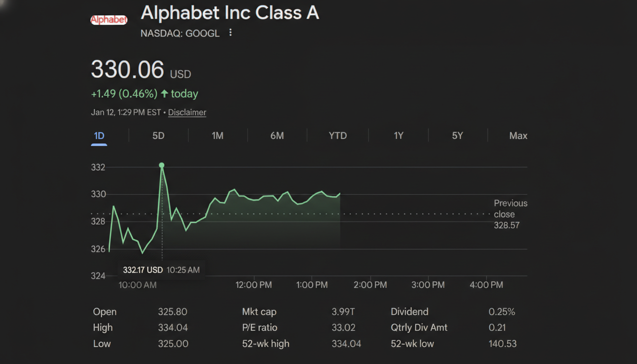Image resolution: width=637 pixels, height=364 pixels.
Task: Open the three-dot menu beside NASDAQ: GOOGL
Action: coord(230,33)
